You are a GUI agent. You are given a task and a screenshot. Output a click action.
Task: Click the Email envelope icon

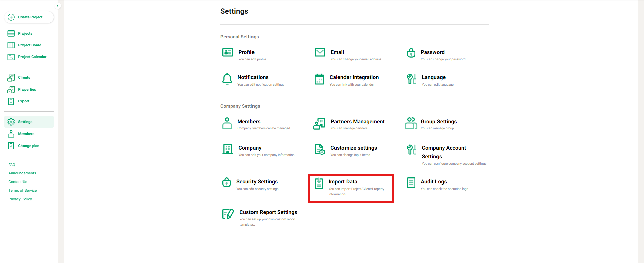coord(320,52)
